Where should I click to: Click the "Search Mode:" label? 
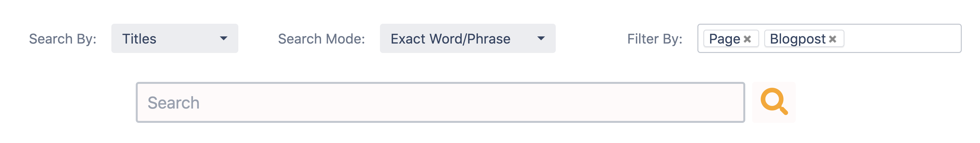pyautogui.click(x=321, y=39)
